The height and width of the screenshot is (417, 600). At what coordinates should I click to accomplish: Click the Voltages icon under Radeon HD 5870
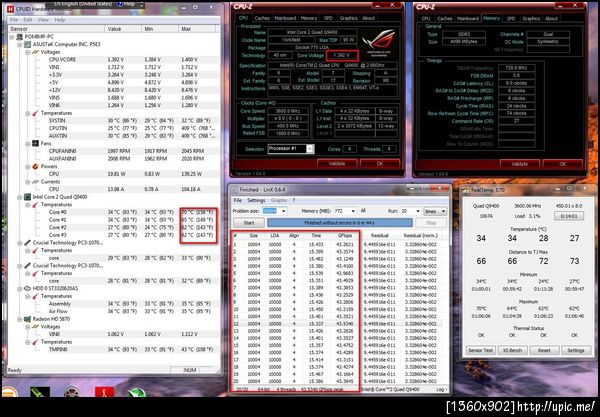pyautogui.click(x=36, y=327)
